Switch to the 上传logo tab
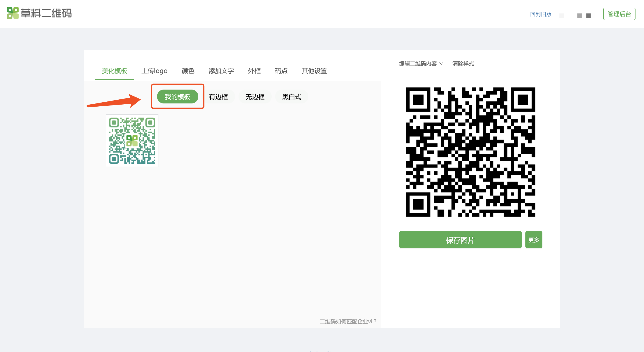The height and width of the screenshot is (352, 644). pos(154,71)
